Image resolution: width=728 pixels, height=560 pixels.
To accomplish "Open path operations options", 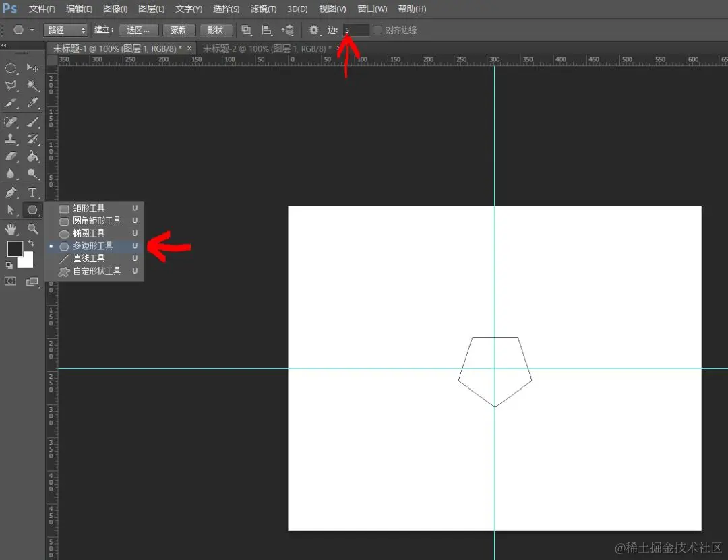I will pyautogui.click(x=246, y=30).
